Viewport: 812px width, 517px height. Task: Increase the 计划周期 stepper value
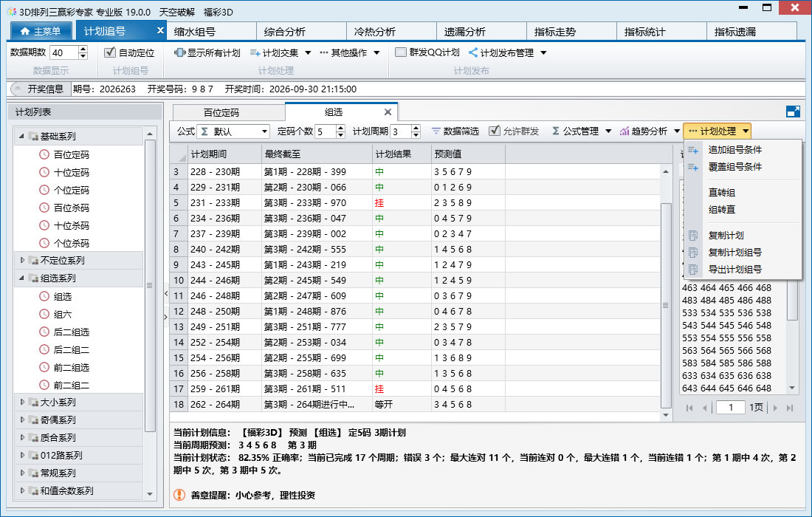pyautogui.click(x=416, y=128)
